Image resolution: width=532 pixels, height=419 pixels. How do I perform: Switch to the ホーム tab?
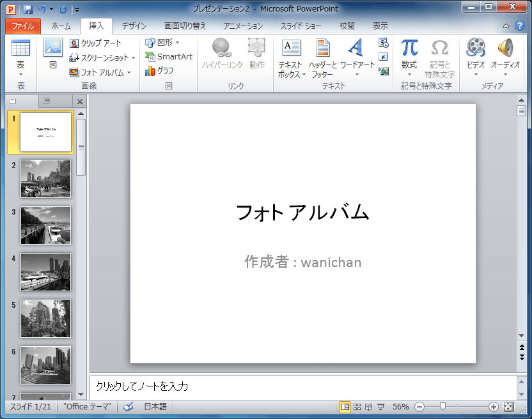61,26
